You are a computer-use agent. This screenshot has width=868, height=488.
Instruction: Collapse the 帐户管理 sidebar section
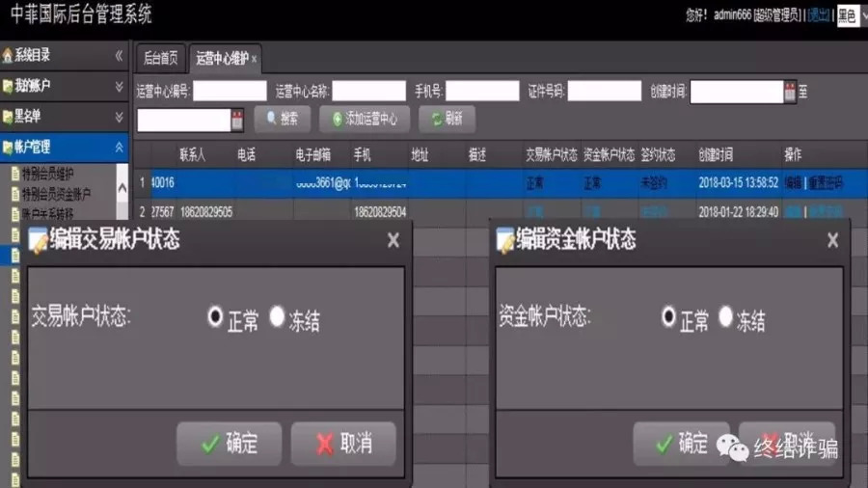(x=119, y=148)
